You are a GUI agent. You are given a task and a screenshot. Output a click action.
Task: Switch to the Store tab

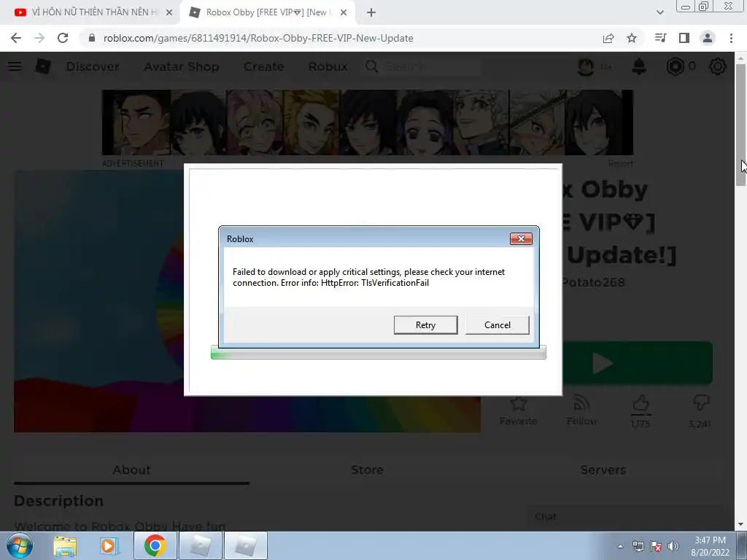pos(367,470)
